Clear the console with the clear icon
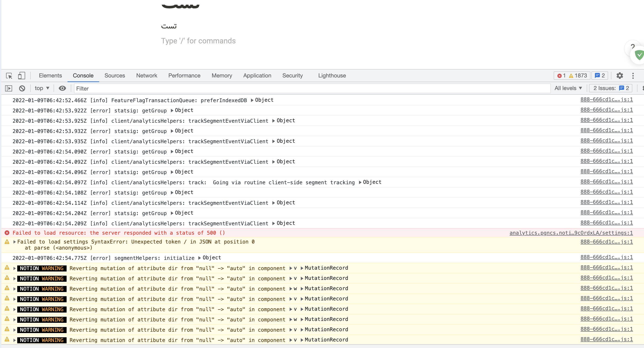Viewport: 644px width, 348px height. (22, 88)
